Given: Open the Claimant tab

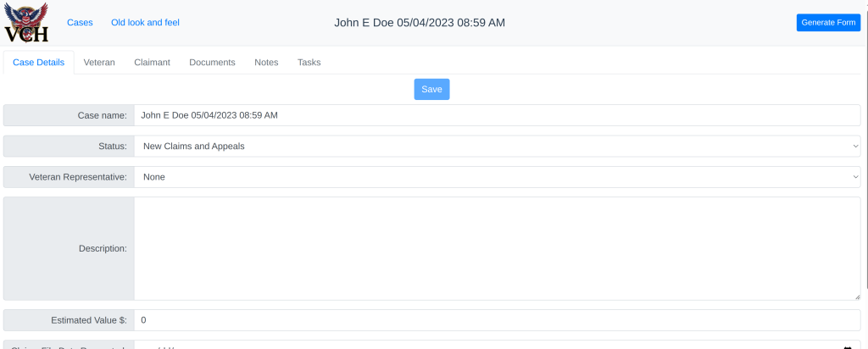Looking at the screenshot, I should [152, 62].
